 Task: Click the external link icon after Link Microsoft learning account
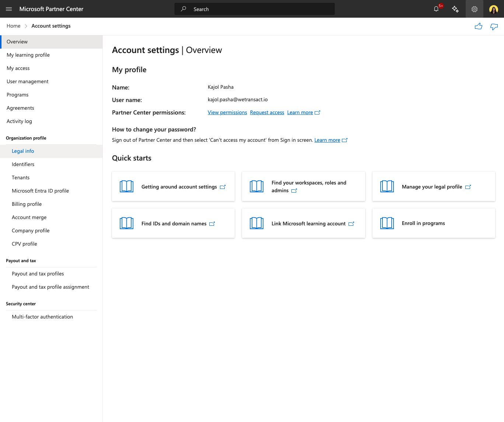click(351, 224)
